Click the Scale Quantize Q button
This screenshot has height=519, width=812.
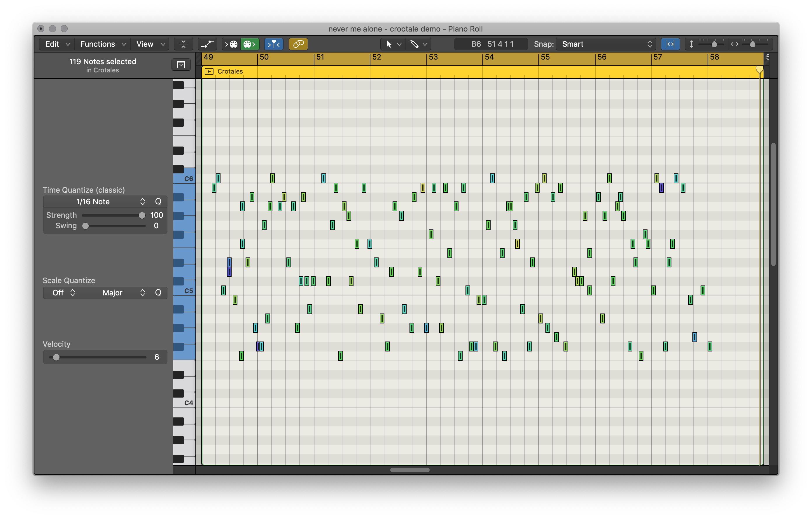tap(158, 292)
